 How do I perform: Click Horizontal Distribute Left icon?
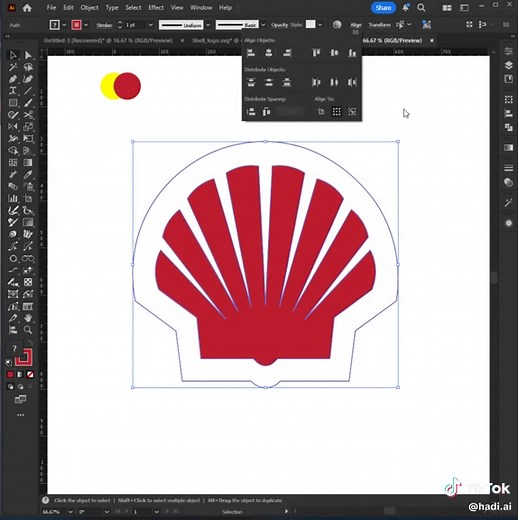coord(316,82)
